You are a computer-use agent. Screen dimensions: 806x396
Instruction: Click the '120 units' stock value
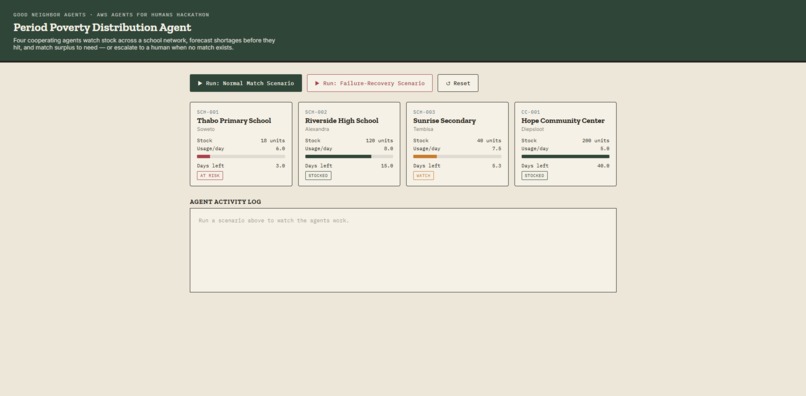pos(379,140)
